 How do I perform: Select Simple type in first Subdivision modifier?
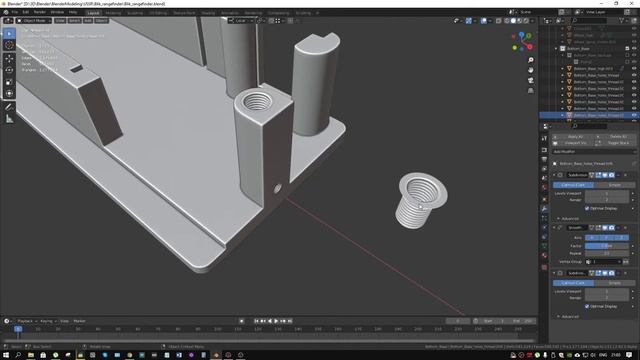click(615, 185)
